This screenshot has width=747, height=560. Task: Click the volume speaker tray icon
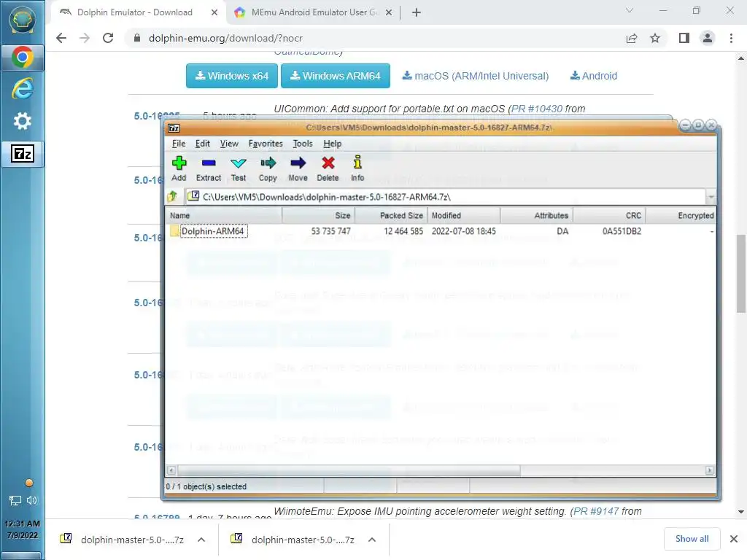32,500
